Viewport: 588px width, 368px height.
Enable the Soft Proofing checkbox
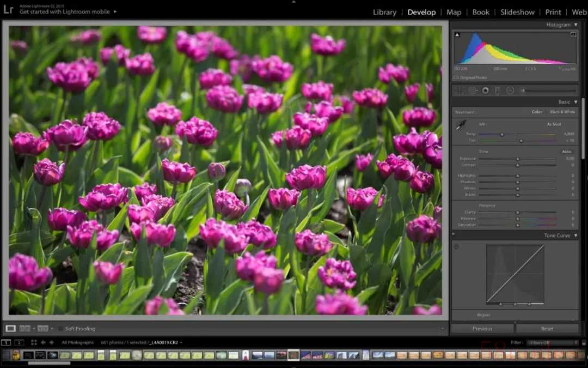click(61, 329)
